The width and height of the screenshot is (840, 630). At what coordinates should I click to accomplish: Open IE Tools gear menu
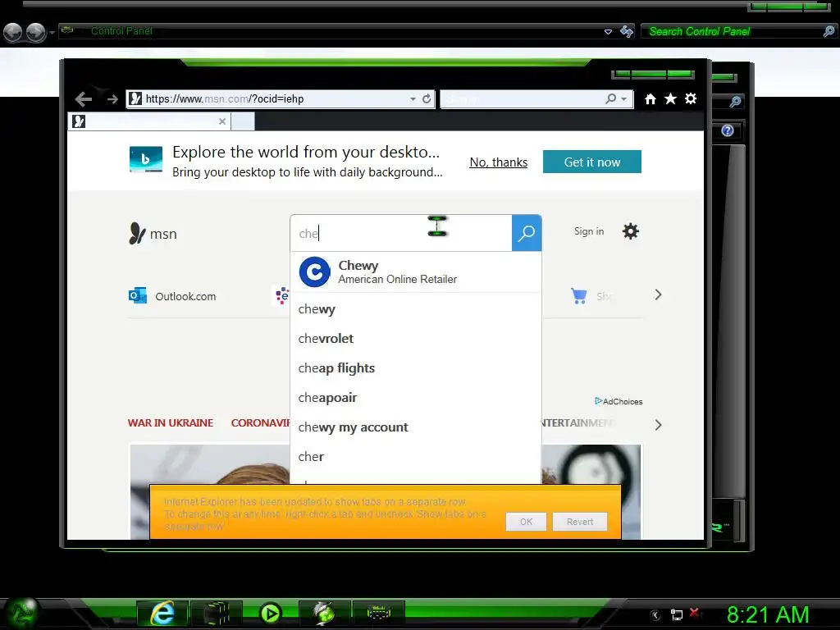pos(691,98)
